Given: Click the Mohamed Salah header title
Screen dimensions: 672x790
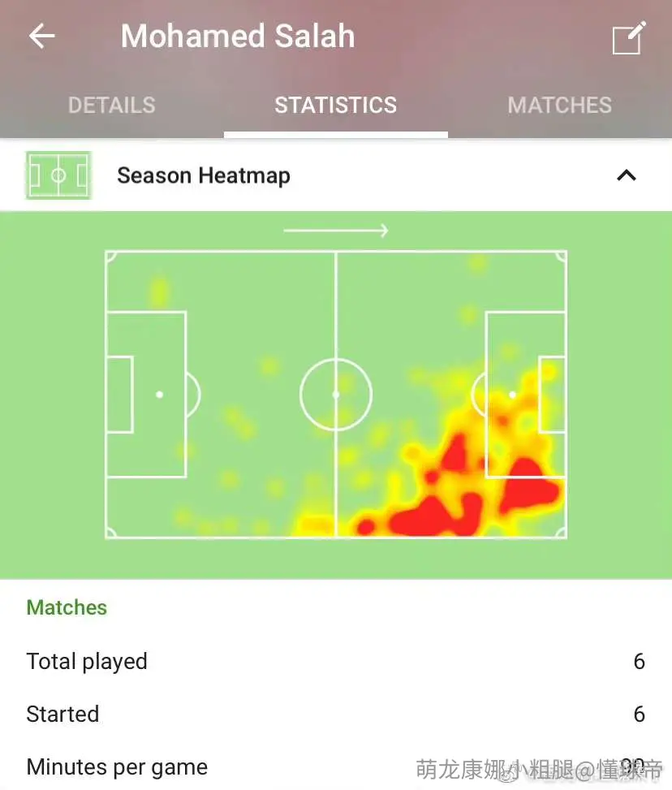Looking at the screenshot, I should [x=238, y=37].
